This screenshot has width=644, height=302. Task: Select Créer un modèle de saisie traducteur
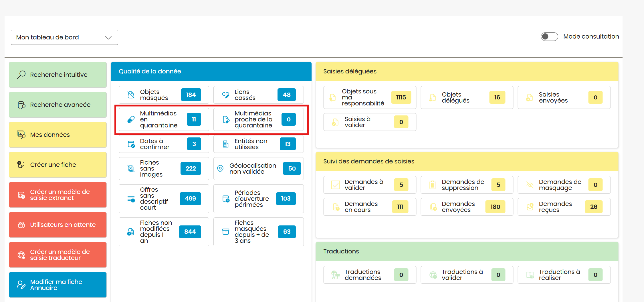tap(58, 255)
